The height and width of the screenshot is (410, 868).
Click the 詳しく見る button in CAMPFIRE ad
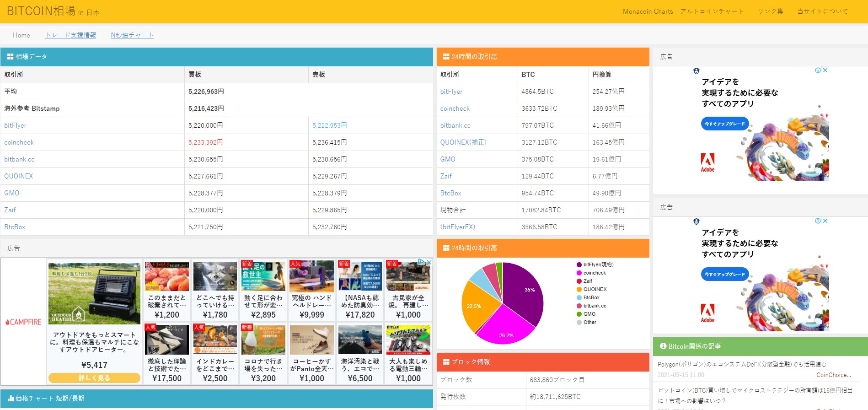click(94, 378)
